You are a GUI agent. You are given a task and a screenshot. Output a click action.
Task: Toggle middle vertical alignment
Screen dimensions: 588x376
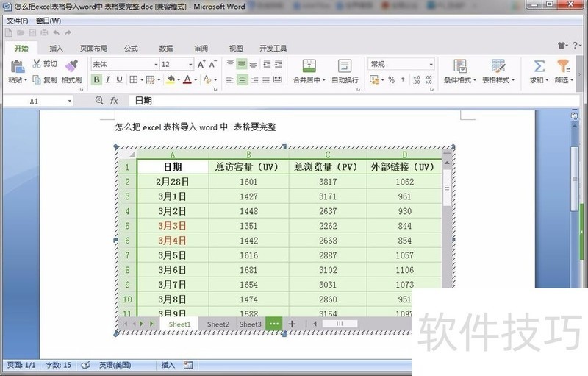[x=242, y=64]
